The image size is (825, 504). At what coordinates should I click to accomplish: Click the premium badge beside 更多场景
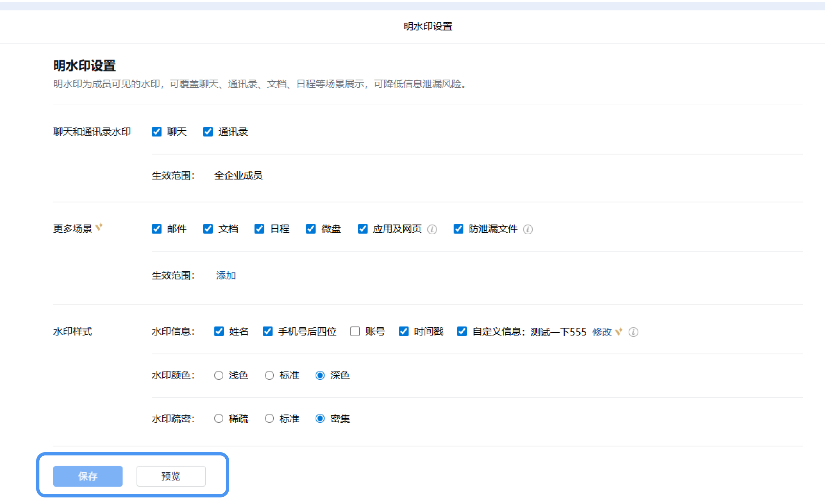pos(99,227)
